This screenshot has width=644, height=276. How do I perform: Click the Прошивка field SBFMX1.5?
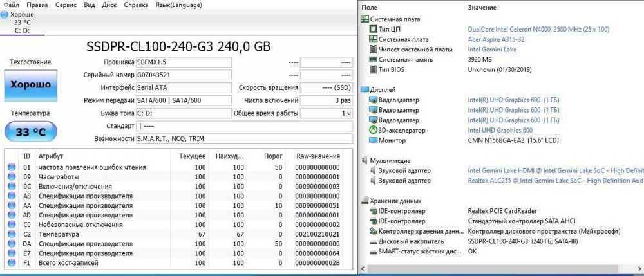click(184, 62)
